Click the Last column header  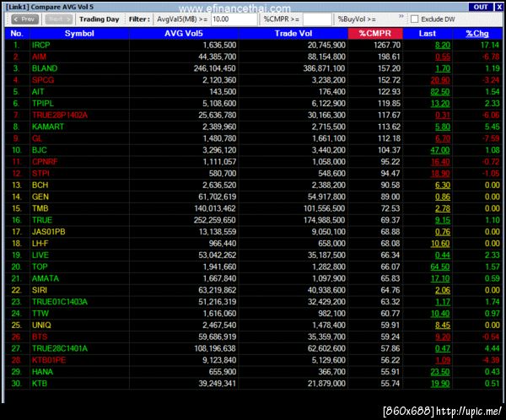428,33
